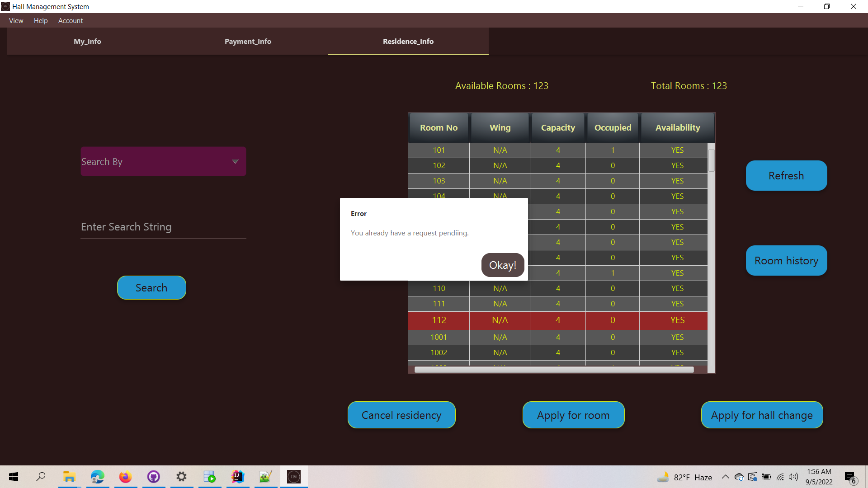Switch to the Payment_Info tab
Image resolution: width=868 pixels, height=488 pixels.
coord(248,41)
